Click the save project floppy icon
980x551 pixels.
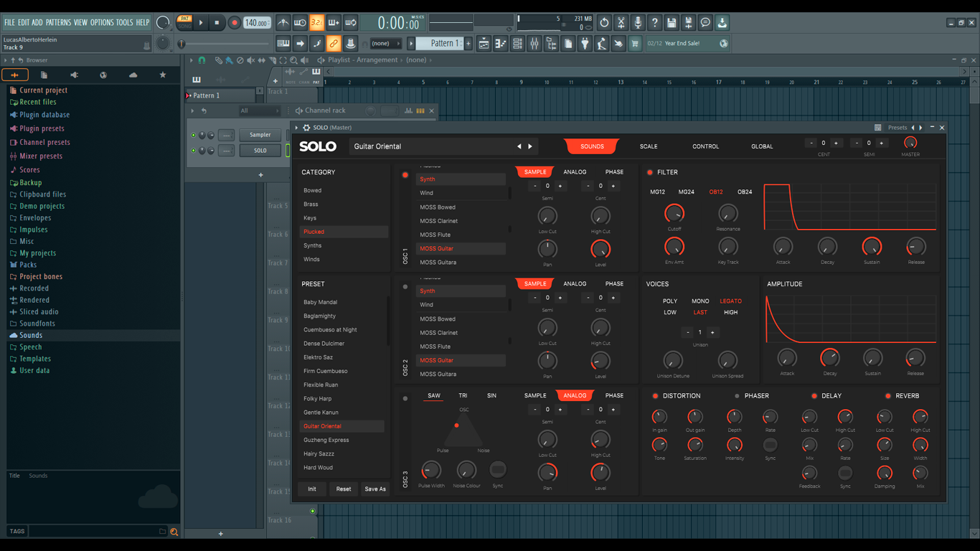tap(672, 23)
